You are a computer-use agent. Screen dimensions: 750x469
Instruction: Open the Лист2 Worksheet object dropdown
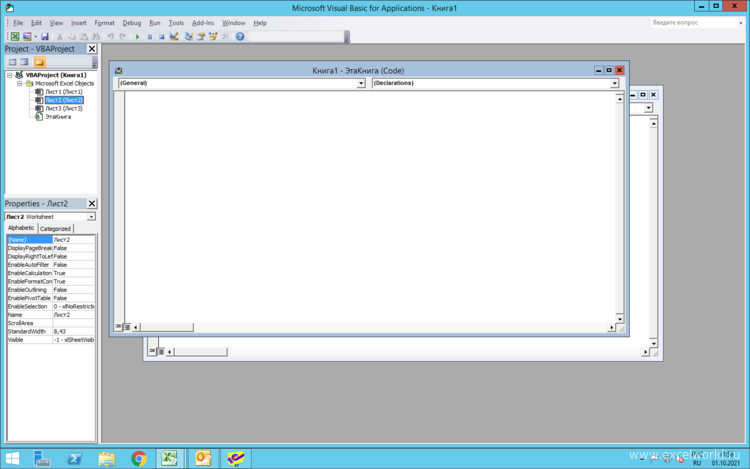[91, 217]
